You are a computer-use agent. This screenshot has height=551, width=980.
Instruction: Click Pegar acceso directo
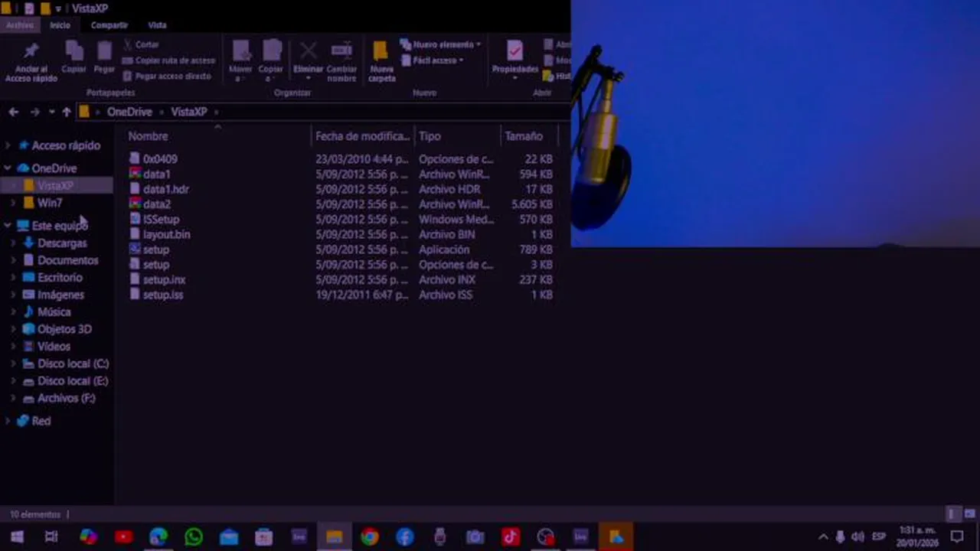point(166,76)
